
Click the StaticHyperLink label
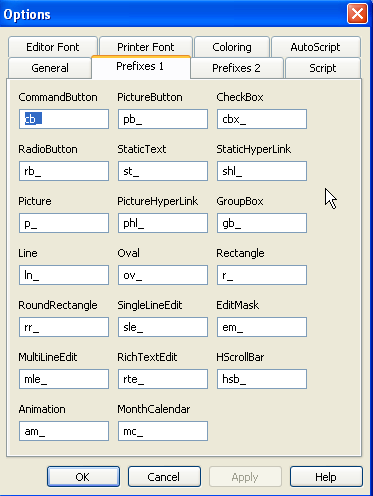(254, 149)
